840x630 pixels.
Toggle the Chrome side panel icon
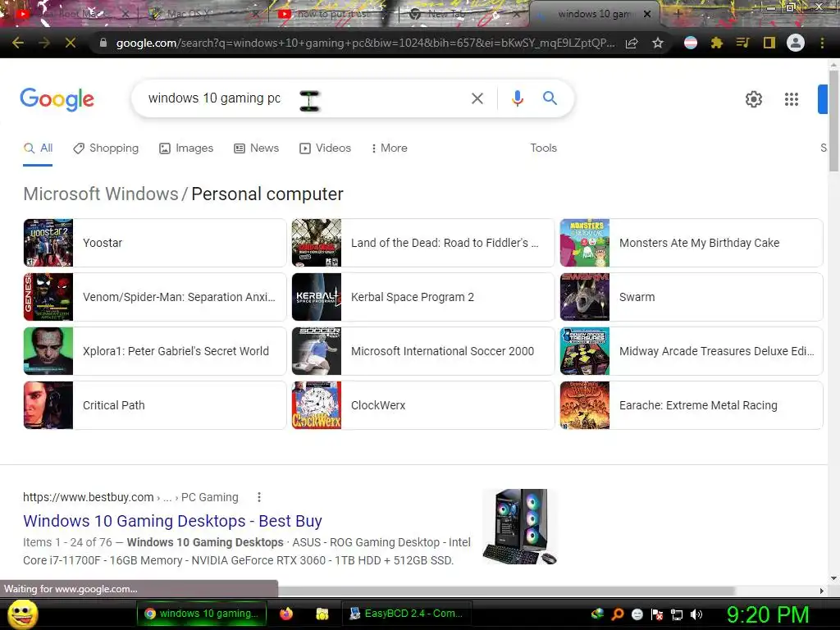(769, 43)
